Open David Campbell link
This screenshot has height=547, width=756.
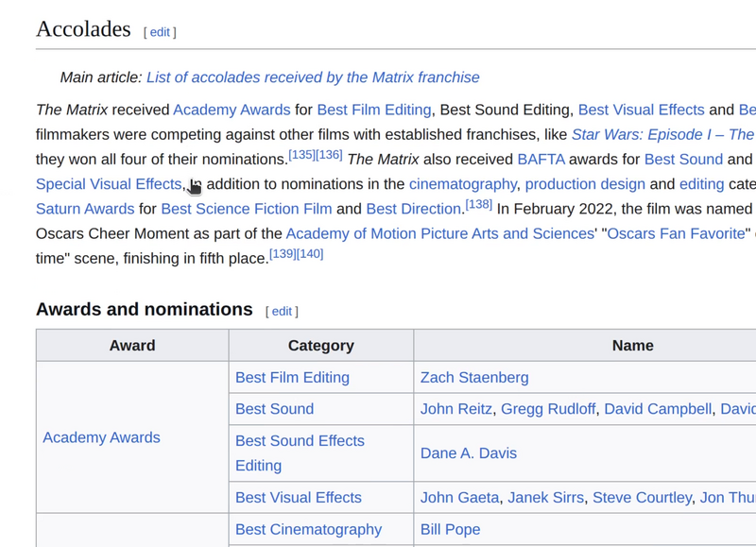[x=658, y=409]
